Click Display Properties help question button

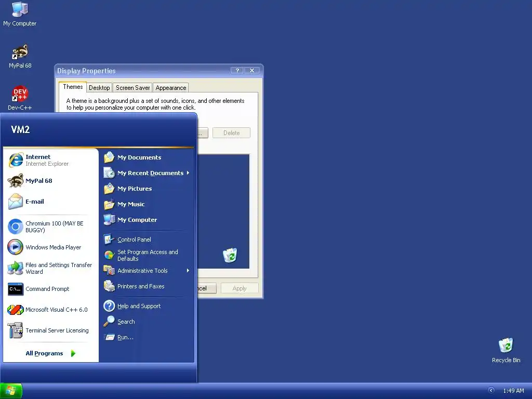click(237, 71)
